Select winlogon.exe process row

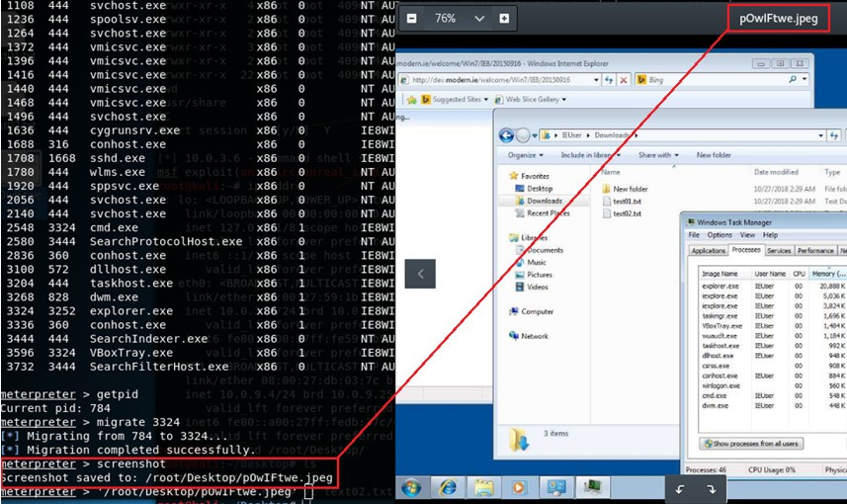[773, 385]
